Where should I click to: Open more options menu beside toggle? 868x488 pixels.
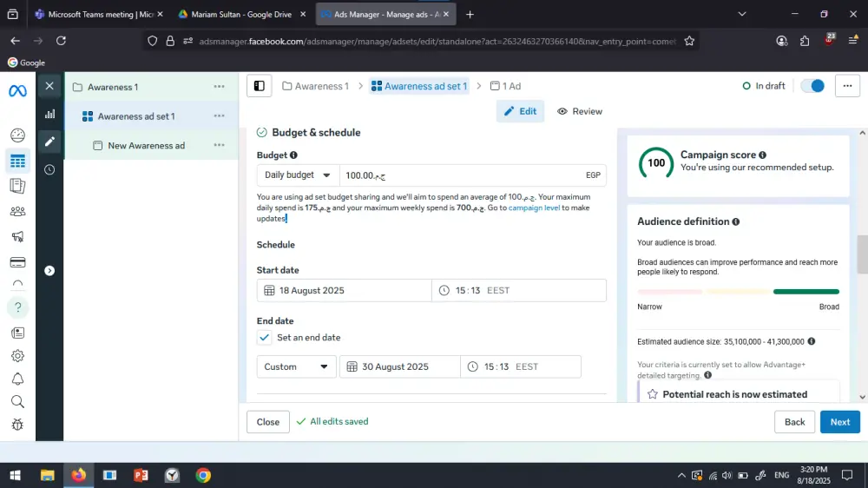[x=847, y=86]
